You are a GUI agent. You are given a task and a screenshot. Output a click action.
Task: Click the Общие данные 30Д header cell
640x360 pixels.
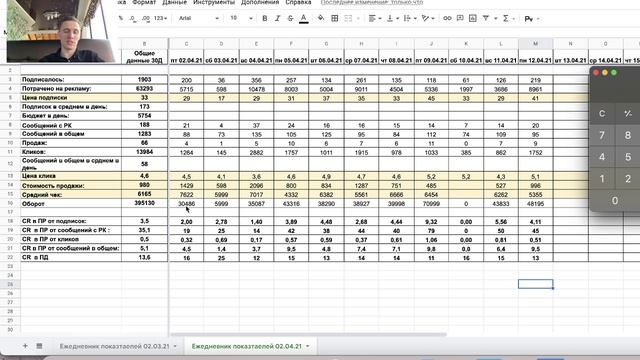[x=144, y=57]
